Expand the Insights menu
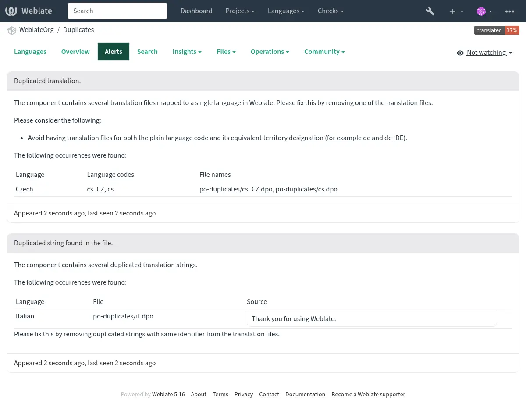This screenshot has width=526, height=420. 187,52
